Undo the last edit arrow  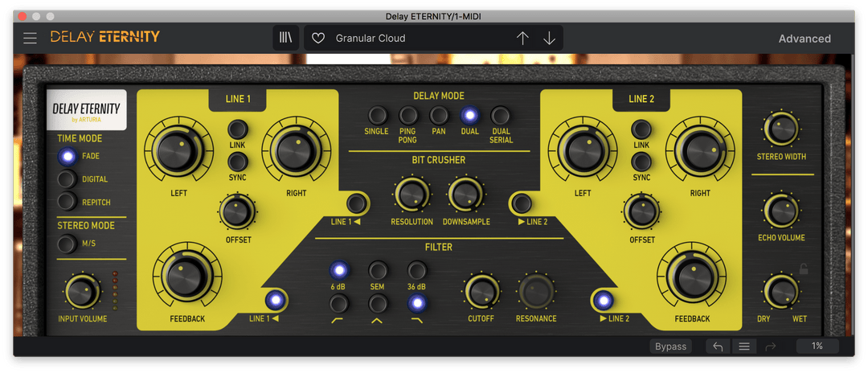pyautogui.click(x=718, y=346)
